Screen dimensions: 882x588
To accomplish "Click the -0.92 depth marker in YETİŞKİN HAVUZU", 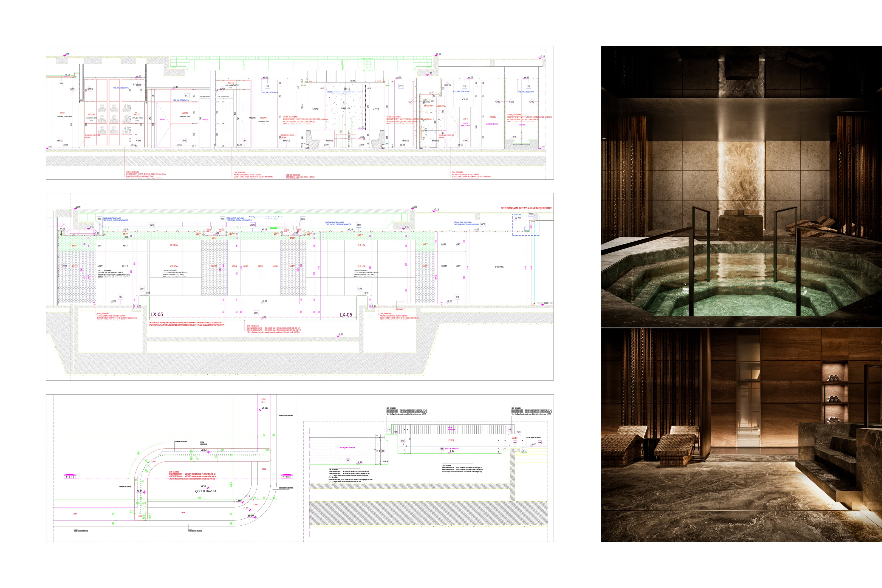I will (360, 462).
